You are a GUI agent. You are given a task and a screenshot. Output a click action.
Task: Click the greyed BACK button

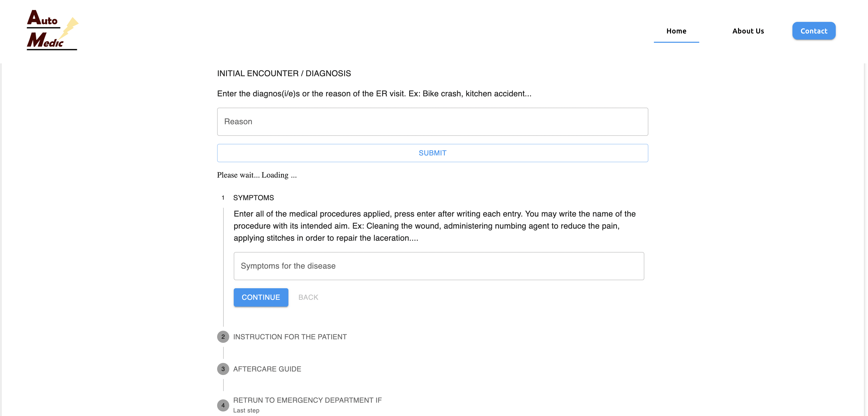308,297
